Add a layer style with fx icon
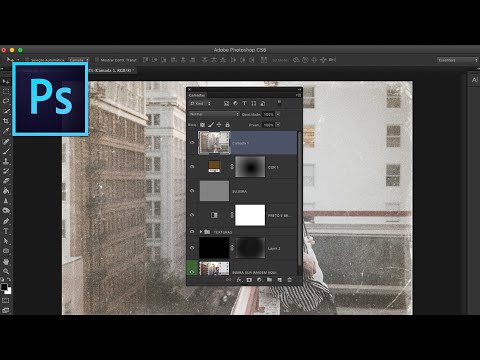 click(239, 280)
